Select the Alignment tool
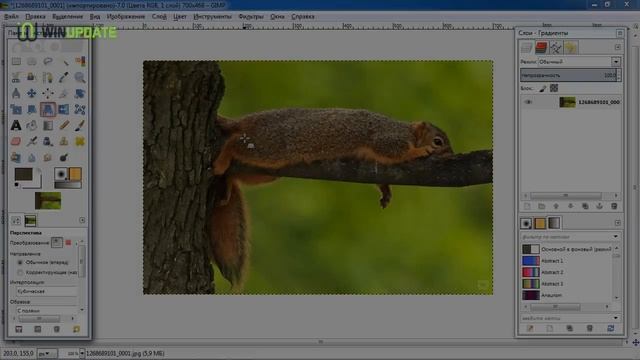 (x=48, y=93)
